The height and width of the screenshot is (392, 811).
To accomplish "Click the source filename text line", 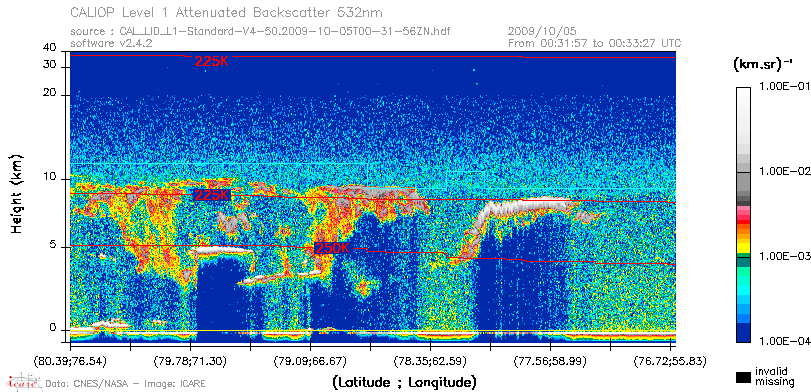I will [x=260, y=32].
